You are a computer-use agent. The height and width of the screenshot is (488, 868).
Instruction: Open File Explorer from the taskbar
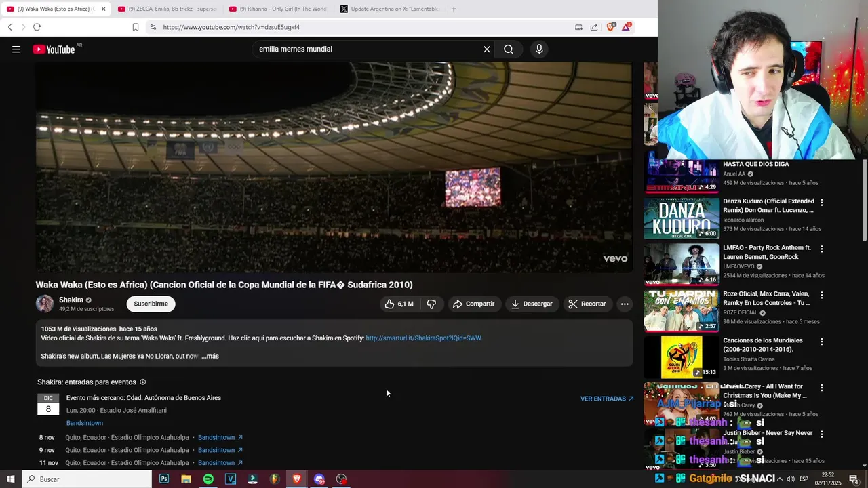186,479
